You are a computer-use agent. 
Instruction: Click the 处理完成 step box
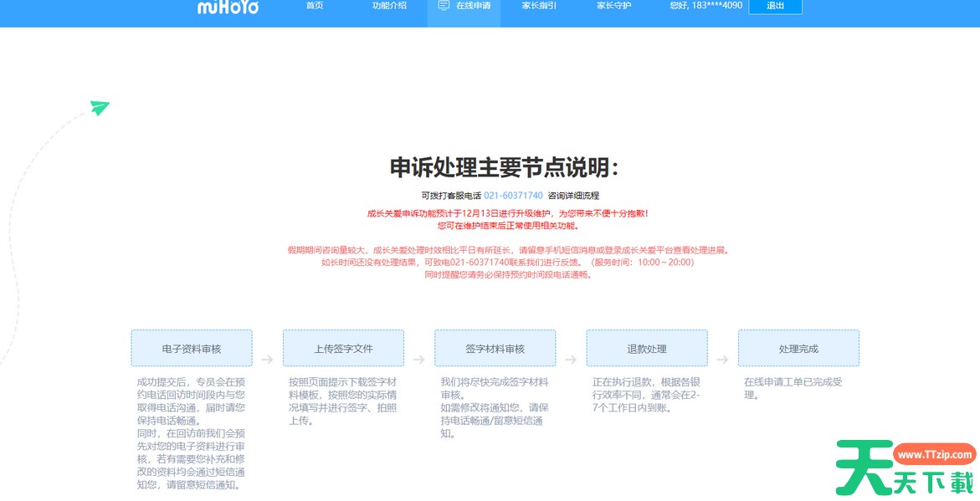[x=799, y=347]
